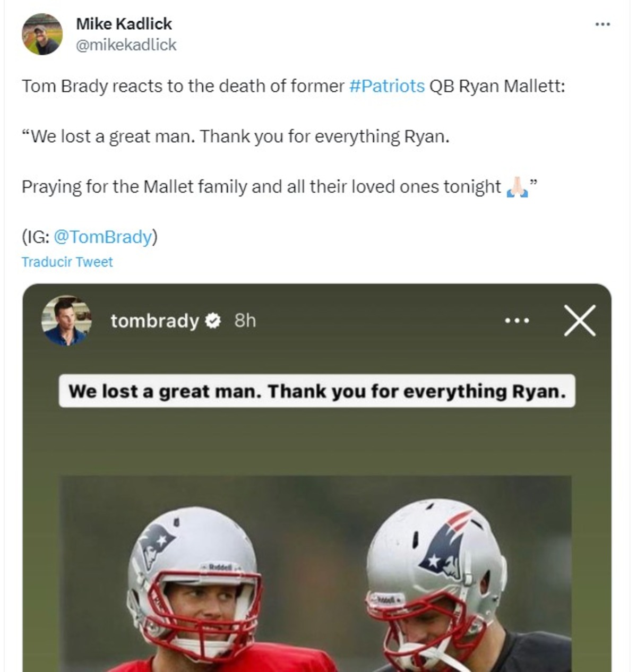Click the 8h story timestamp

pos(245,321)
